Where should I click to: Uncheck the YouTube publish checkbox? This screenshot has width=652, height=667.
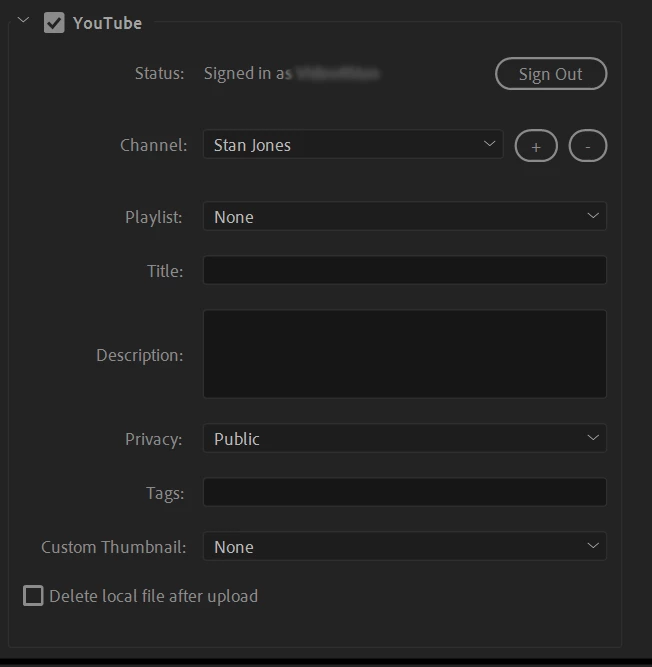point(54,23)
